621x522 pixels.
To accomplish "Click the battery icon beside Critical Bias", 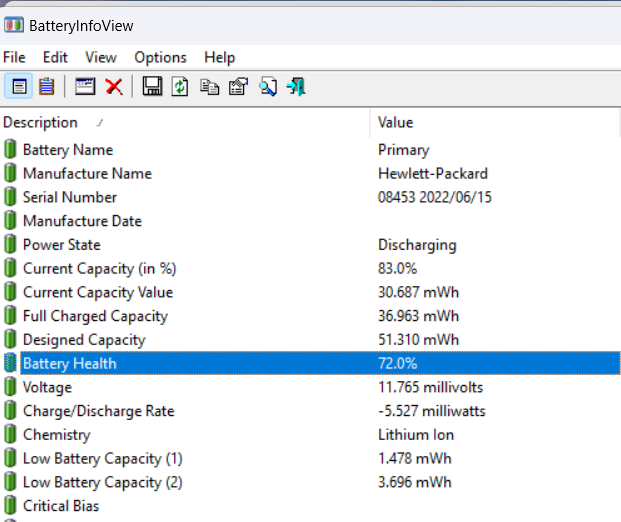I will tap(10, 506).
